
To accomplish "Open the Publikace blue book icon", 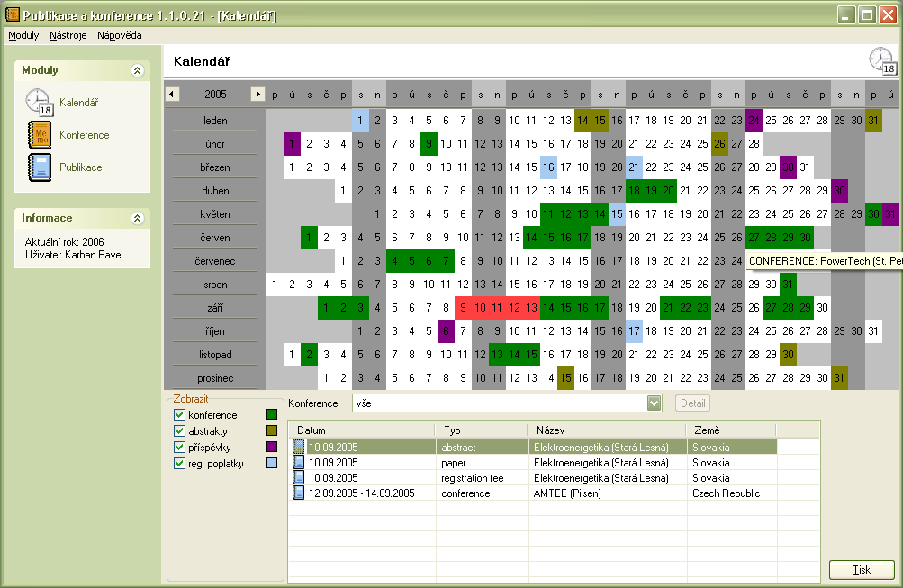I will tap(39, 167).
